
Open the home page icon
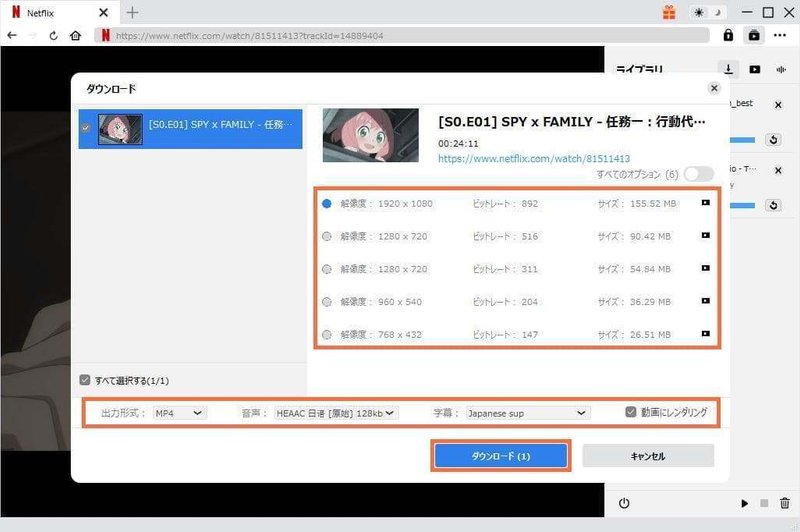(76, 35)
